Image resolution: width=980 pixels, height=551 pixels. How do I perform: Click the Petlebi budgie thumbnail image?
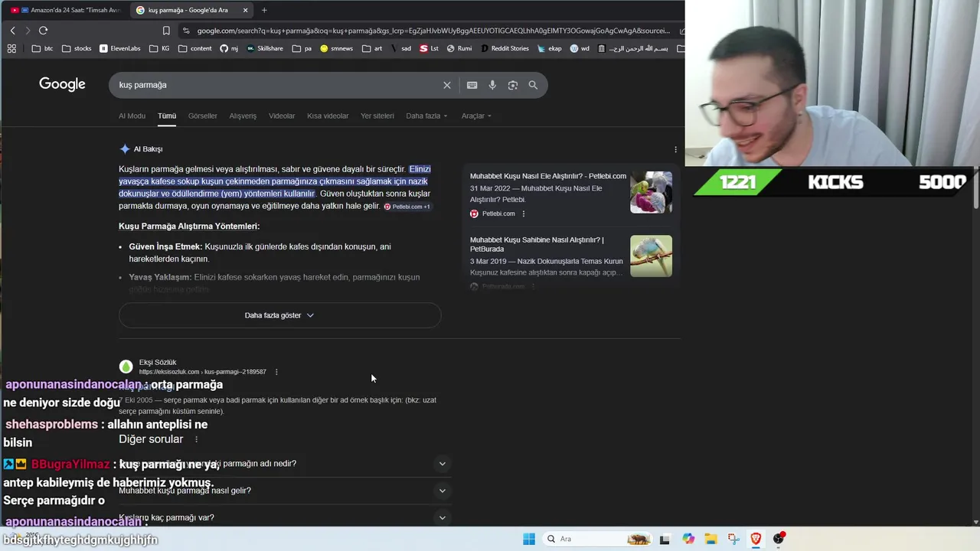651,192
